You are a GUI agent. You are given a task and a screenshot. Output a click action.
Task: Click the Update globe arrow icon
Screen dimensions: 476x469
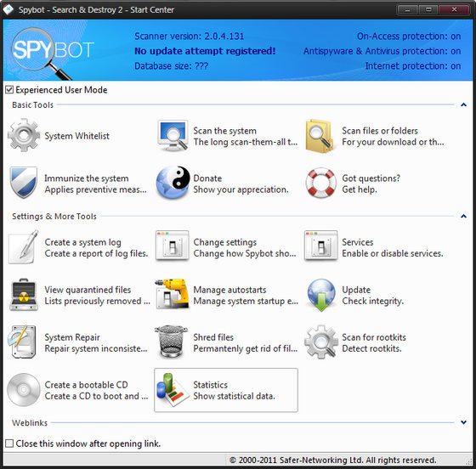[x=321, y=295]
